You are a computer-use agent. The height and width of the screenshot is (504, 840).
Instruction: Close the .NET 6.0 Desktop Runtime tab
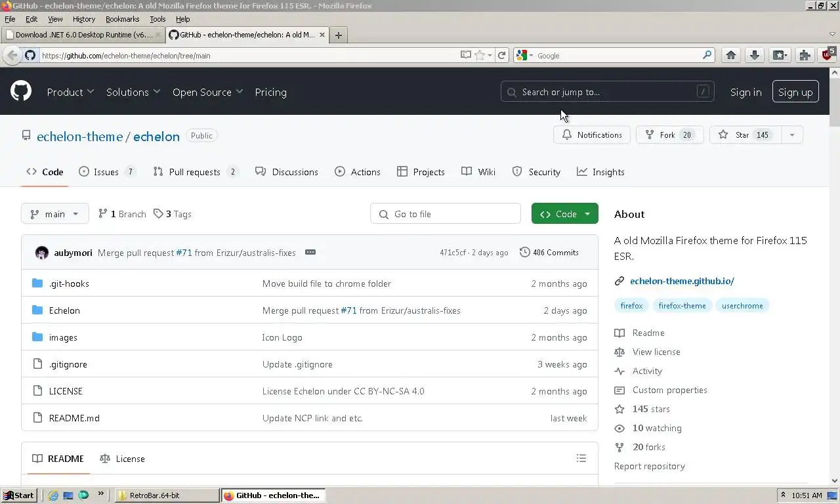tap(158, 35)
